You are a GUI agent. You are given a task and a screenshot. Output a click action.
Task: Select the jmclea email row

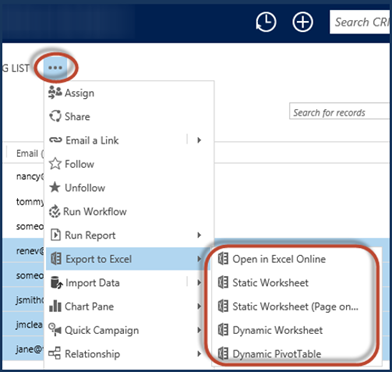point(23,324)
